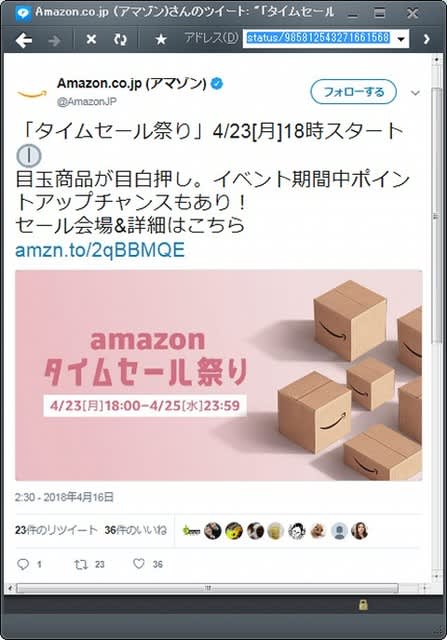Click the retweet icon under the tweet
Image resolution: width=447 pixels, height=640 pixels.
point(81,564)
